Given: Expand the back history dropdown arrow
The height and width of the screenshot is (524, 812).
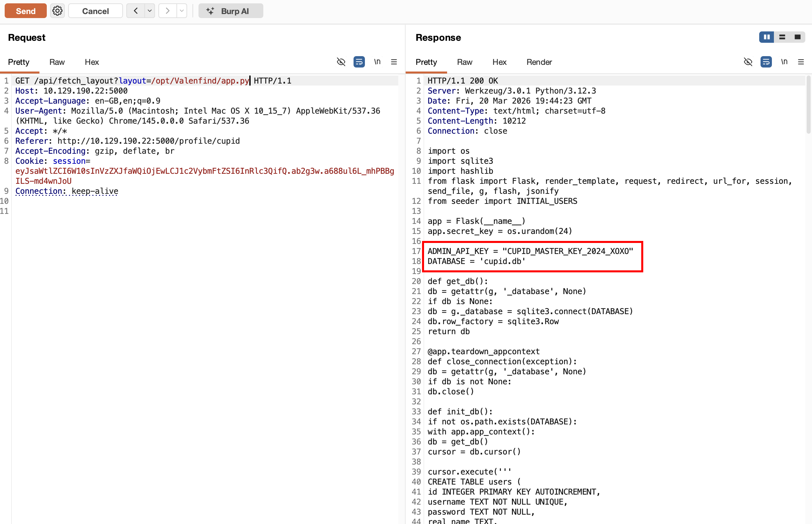Looking at the screenshot, I should [149, 11].
